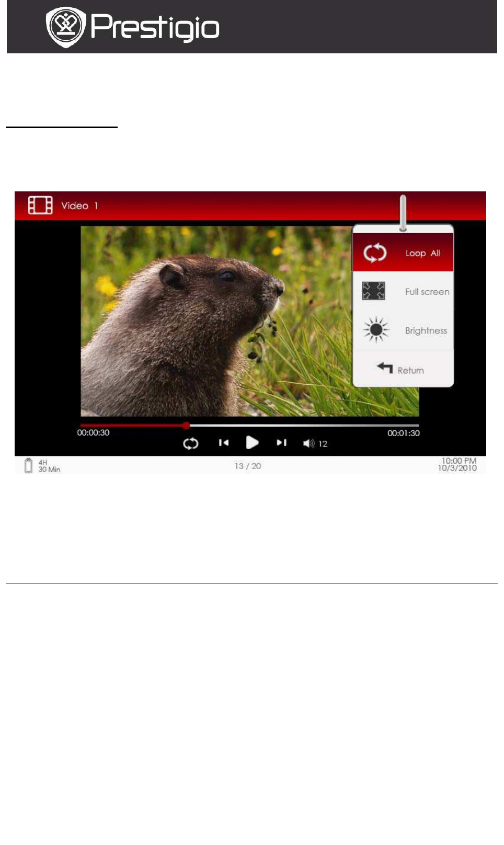This screenshot has height=845, width=504.
Task: Skip to the next video
Action: tap(281, 443)
